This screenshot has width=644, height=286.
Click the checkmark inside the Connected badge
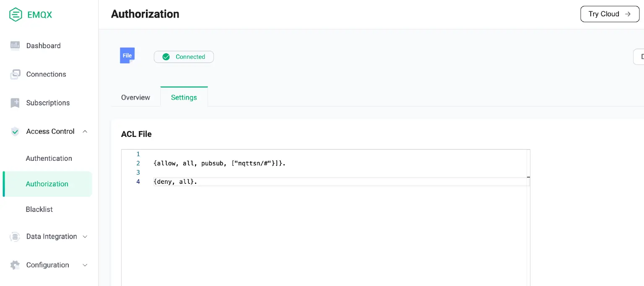point(166,57)
